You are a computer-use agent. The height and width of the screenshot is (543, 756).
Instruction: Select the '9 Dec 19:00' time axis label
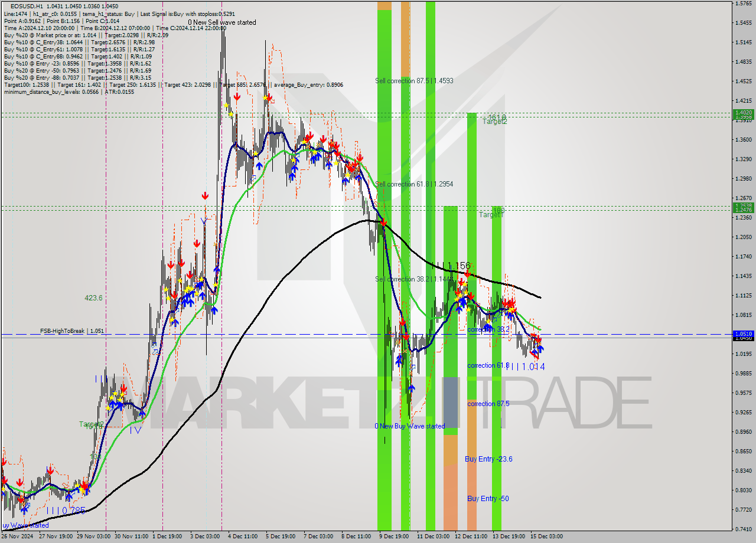[394, 537]
